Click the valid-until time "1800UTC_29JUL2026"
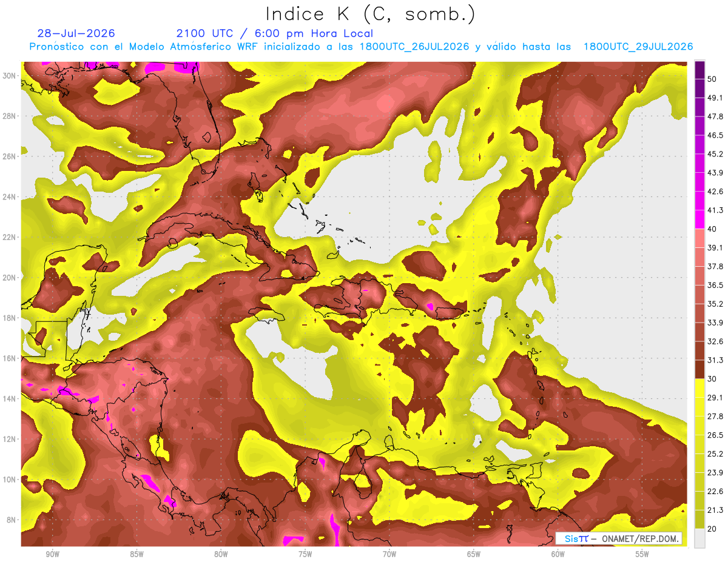This screenshot has width=728, height=562. 638,47
